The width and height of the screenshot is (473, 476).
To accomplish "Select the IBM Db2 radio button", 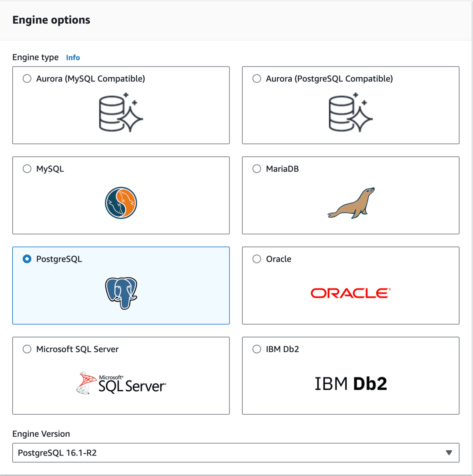I will [257, 349].
